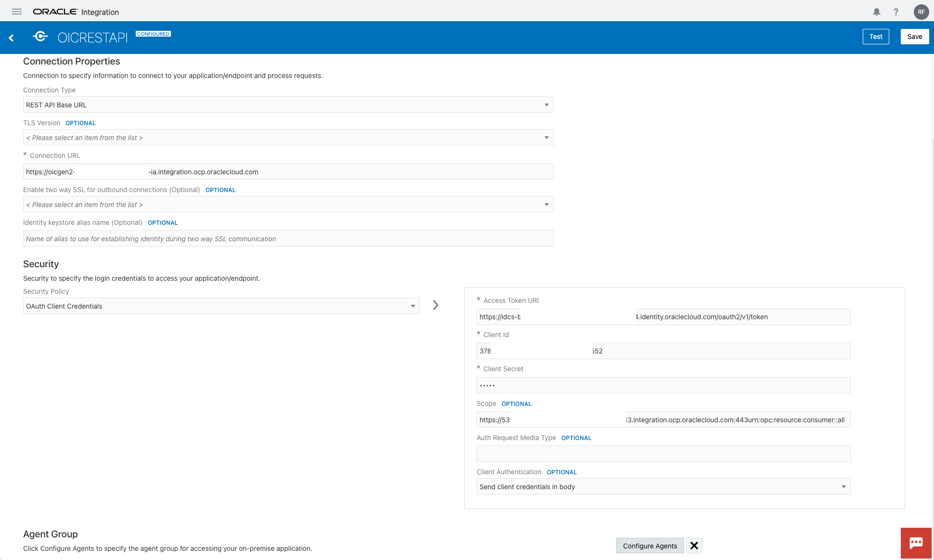Click inside the Client Secret field
The height and width of the screenshot is (560, 934).
tap(663, 385)
